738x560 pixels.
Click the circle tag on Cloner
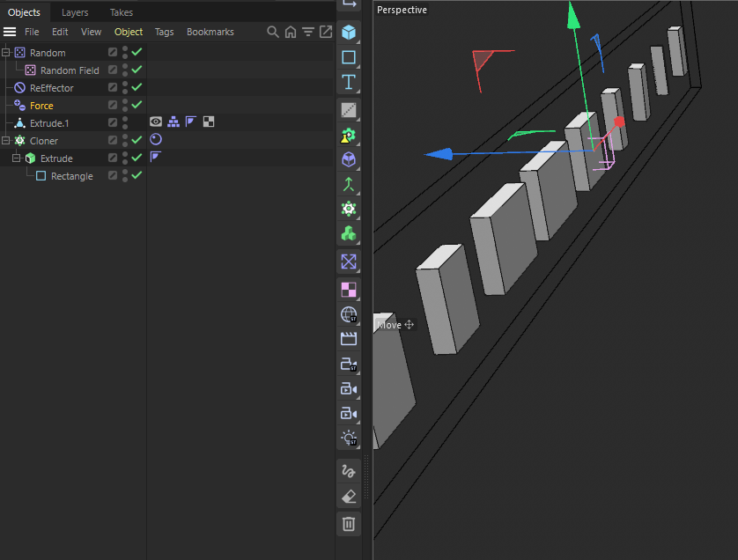(x=156, y=139)
